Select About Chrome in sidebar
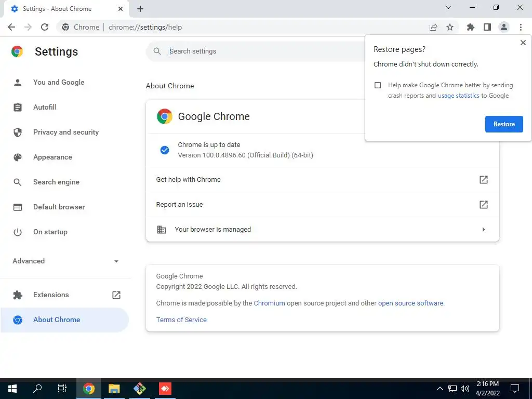Image resolution: width=532 pixels, height=399 pixels. pyautogui.click(x=64, y=320)
